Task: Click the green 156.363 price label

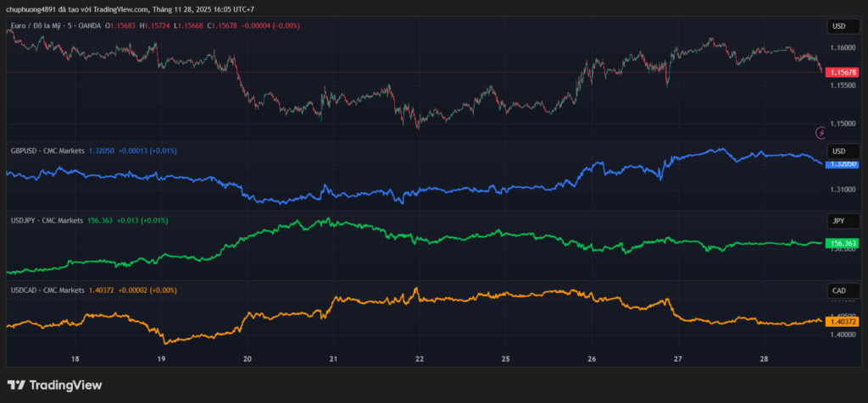Action: 843,243
